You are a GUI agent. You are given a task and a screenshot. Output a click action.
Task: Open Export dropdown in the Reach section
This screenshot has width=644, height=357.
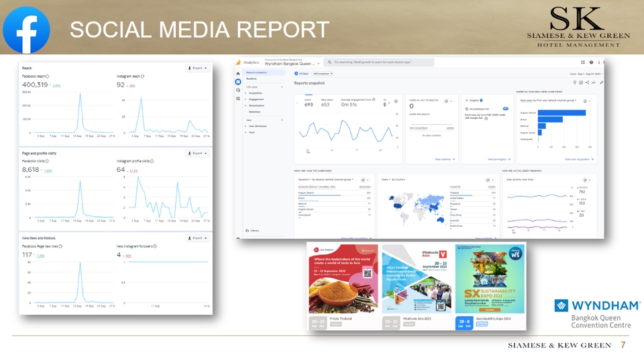point(197,68)
